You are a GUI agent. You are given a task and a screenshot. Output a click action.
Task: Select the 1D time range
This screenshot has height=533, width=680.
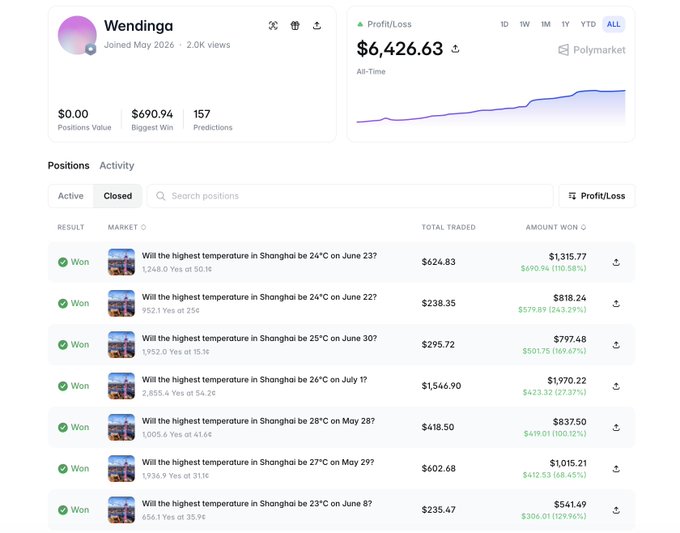click(504, 24)
